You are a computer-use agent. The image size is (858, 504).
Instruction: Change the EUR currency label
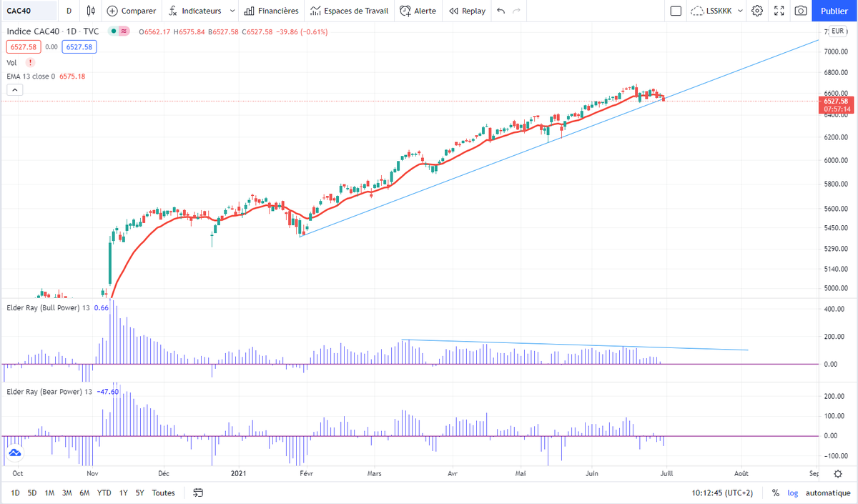[x=838, y=31]
